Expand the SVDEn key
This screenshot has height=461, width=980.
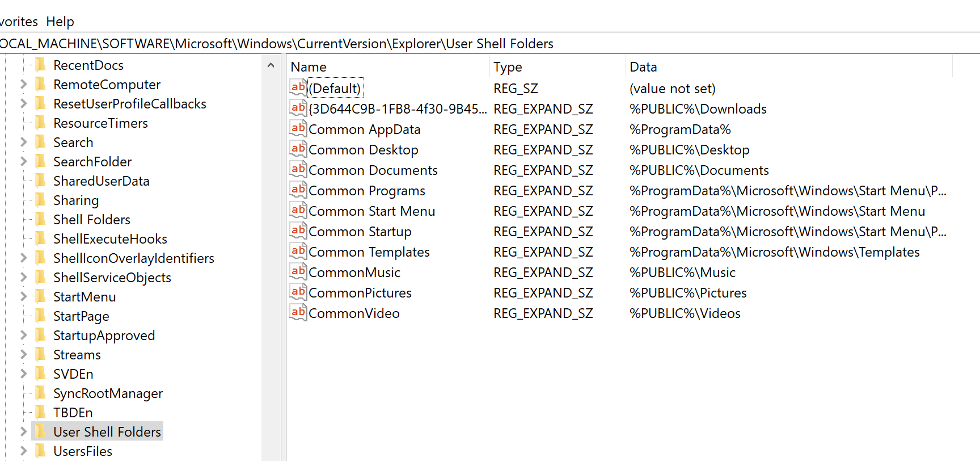(x=23, y=374)
